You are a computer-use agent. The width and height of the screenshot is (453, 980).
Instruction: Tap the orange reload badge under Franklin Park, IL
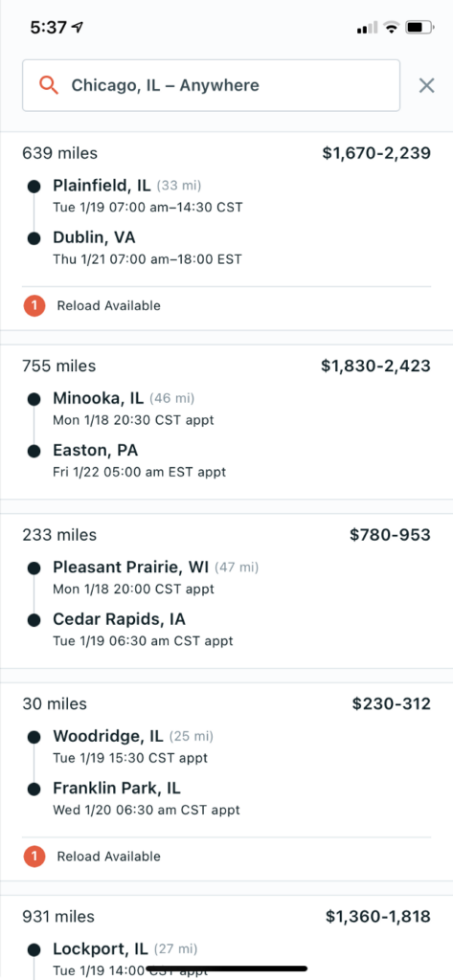tap(34, 857)
